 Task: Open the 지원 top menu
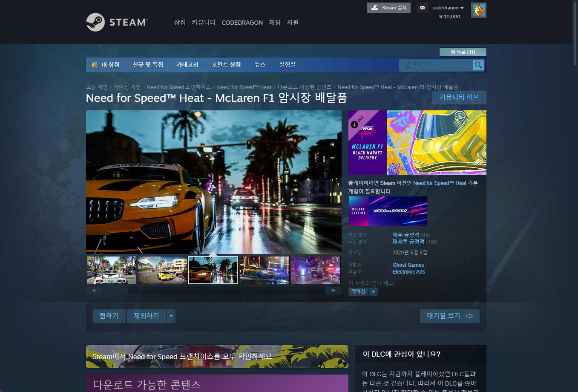[x=293, y=23]
